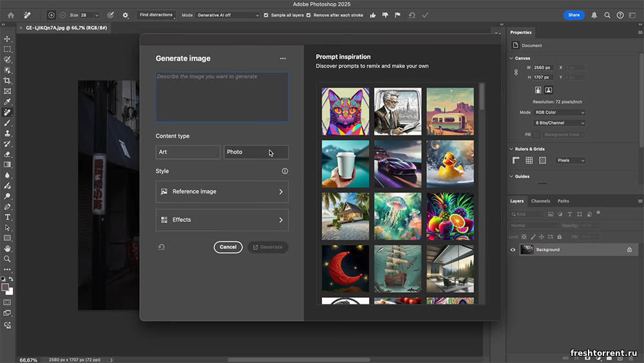Open the search icon in top bar
Screen dimensions: 644x363
click(607, 15)
